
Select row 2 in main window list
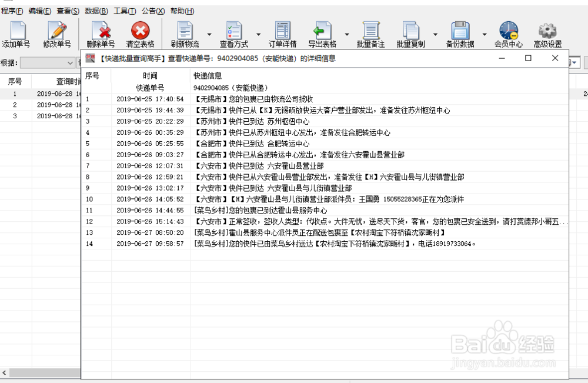[x=40, y=105]
